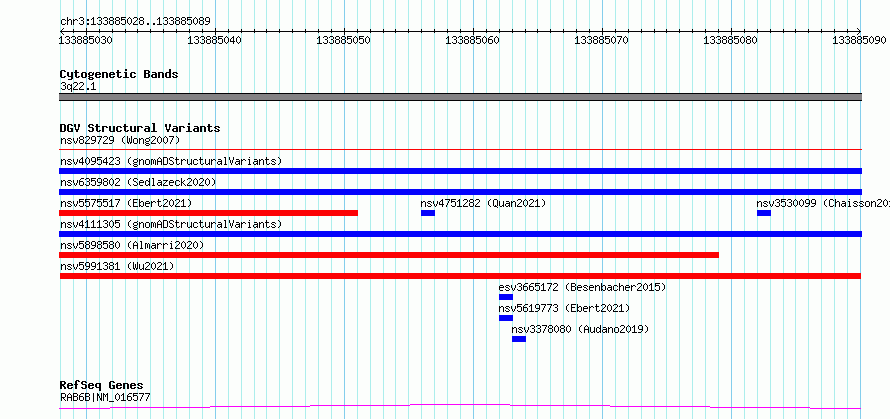Open nsv4751282 (Quan2021) label
Viewport: 890px width, 419px height.
point(483,203)
